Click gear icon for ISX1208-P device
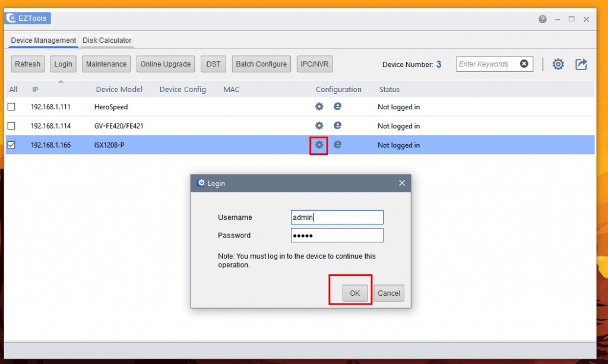The height and width of the screenshot is (364, 608). pyautogui.click(x=319, y=145)
